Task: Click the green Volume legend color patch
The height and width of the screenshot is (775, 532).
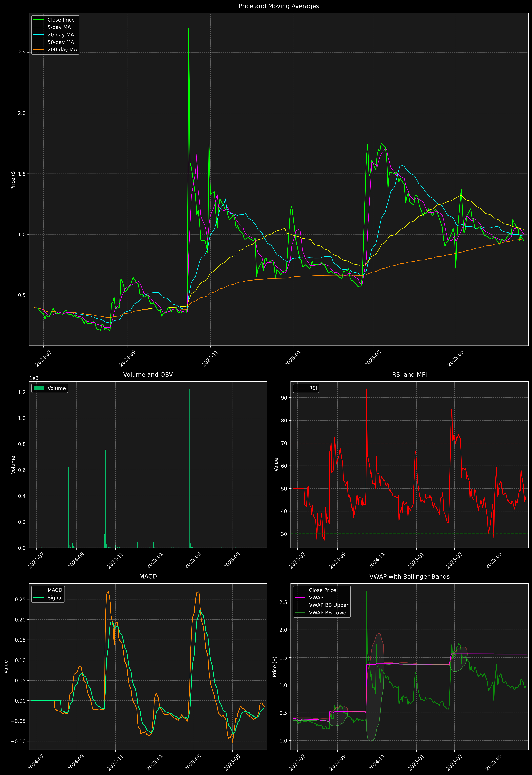Action: click(x=39, y=388)
